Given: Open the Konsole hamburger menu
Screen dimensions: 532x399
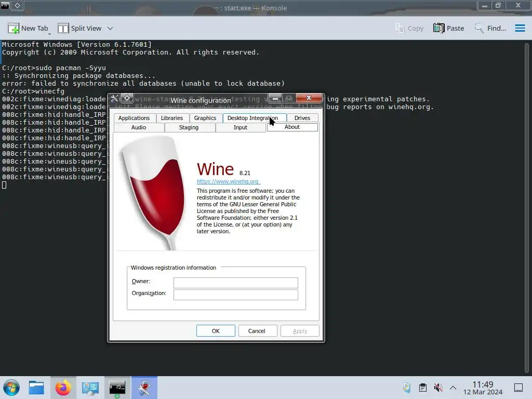Looking at the screenshot, I should click(x=520, y=28).
